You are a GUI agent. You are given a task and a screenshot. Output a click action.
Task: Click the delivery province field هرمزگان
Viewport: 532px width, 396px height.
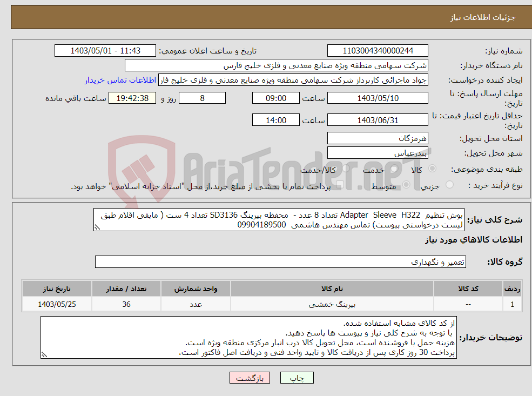point(378,138)
